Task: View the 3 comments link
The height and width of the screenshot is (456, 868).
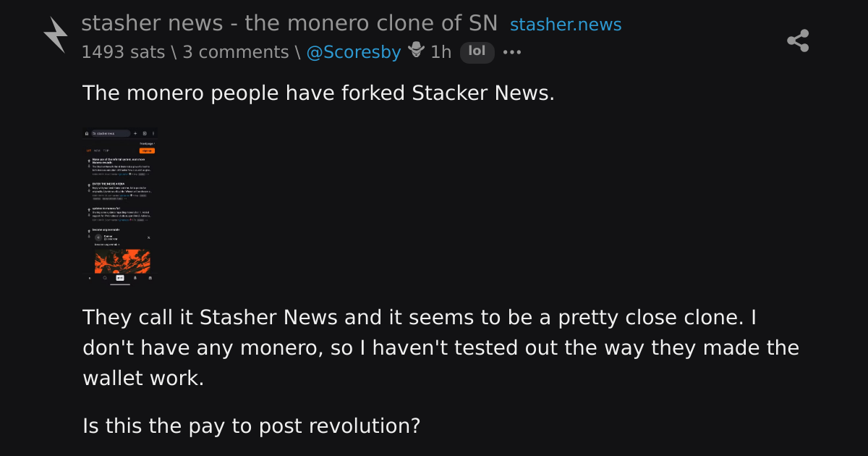Action: coord(236,52)
